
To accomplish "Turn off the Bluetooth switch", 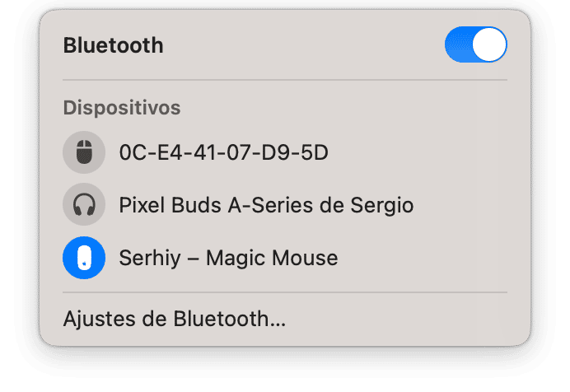I will point(475,45).
